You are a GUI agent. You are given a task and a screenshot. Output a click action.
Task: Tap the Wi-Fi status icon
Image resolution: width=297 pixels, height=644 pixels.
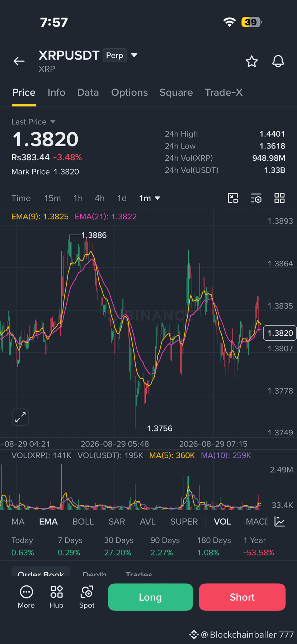click(229, 22)
